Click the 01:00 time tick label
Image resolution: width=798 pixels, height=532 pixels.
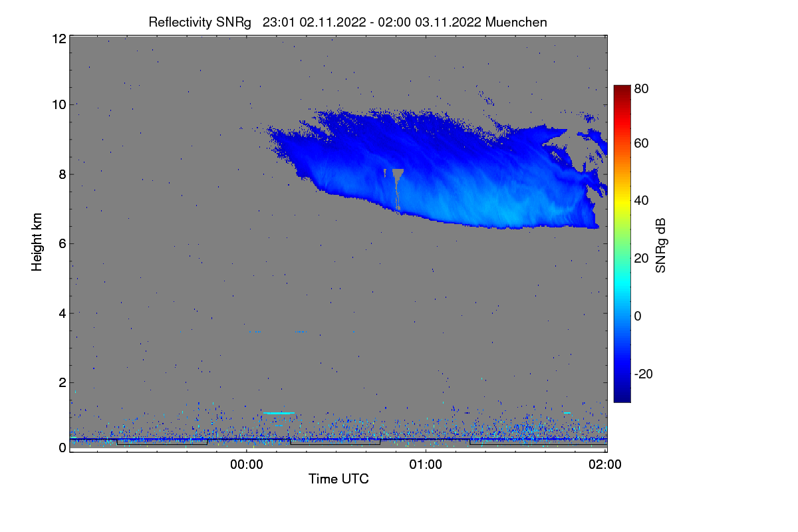426,465
